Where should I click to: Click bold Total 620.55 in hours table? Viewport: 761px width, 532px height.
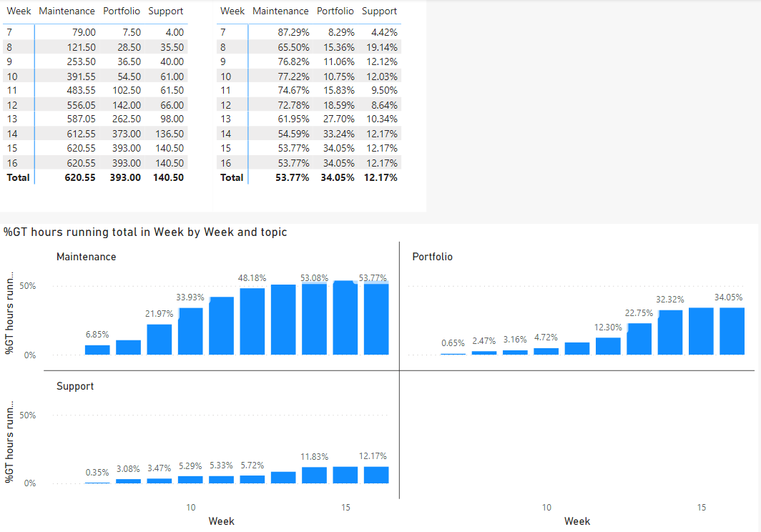click(x=80, y=177)
